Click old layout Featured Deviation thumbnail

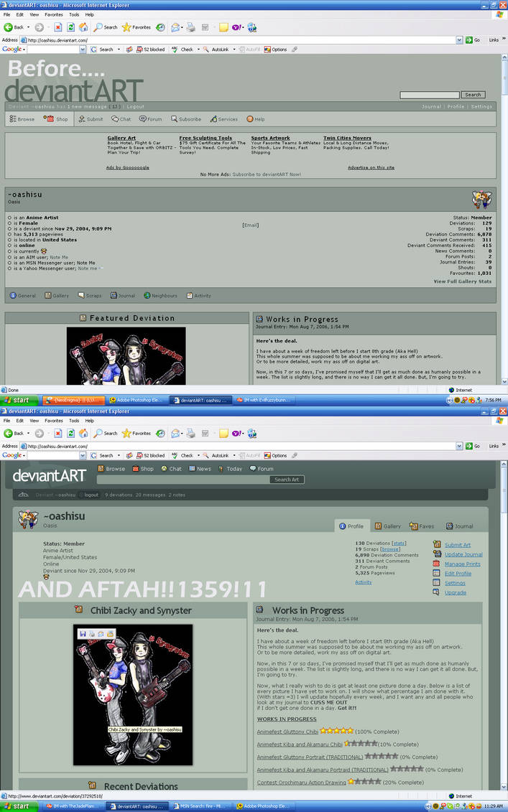[126, 356]
